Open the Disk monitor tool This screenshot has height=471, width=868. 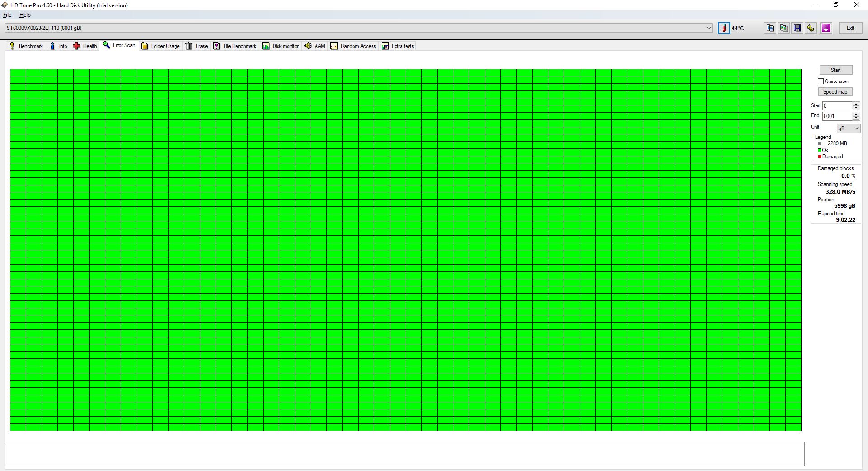[x=281, y=46]
